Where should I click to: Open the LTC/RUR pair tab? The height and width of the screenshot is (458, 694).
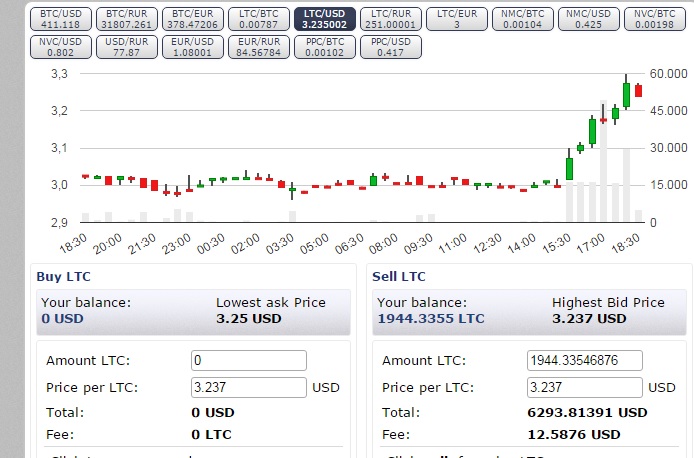point(391,18)
